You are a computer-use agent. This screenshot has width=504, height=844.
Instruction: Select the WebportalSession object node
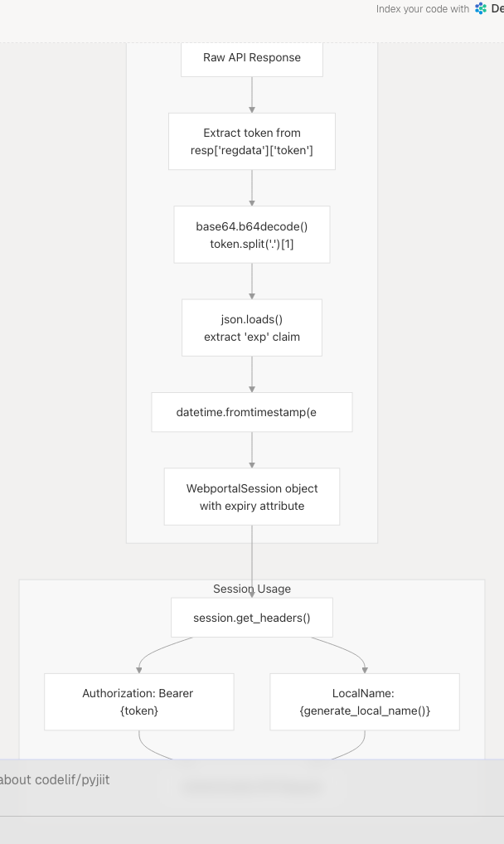tap(252, 497)
